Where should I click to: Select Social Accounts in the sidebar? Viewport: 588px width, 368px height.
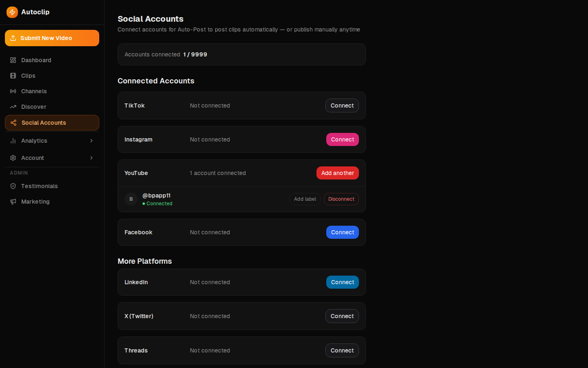click(x=52, y=123)
